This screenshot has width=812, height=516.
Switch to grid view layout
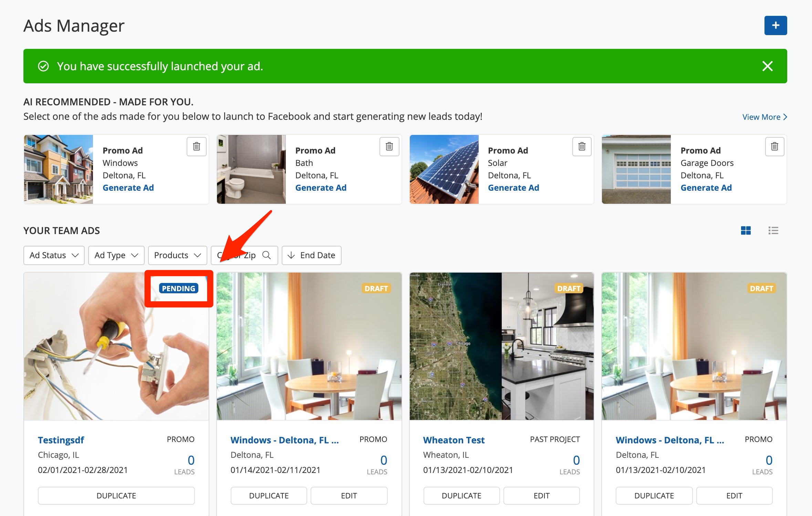(746, 231)
